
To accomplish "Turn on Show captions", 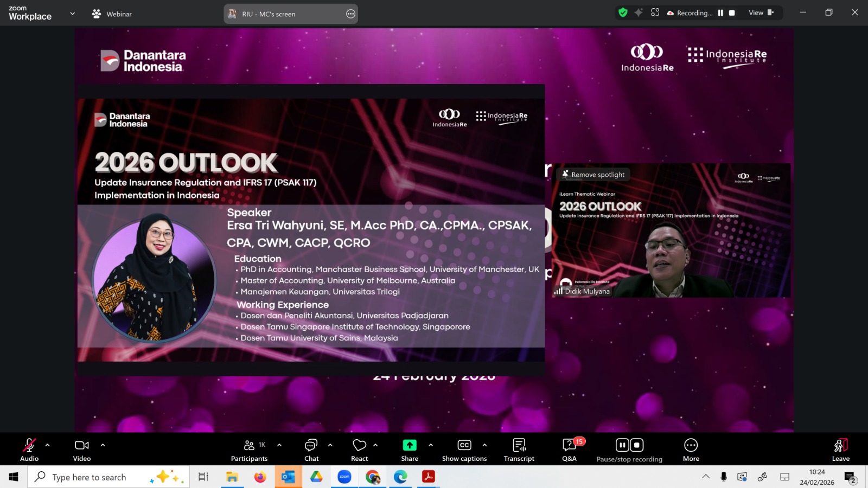I will [x=464, y=450].
